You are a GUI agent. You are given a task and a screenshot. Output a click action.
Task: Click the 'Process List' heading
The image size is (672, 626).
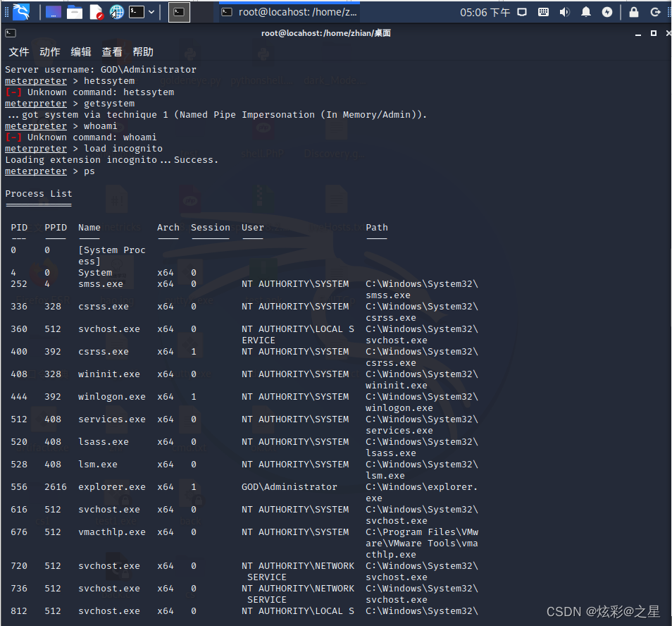click(39, 193)
